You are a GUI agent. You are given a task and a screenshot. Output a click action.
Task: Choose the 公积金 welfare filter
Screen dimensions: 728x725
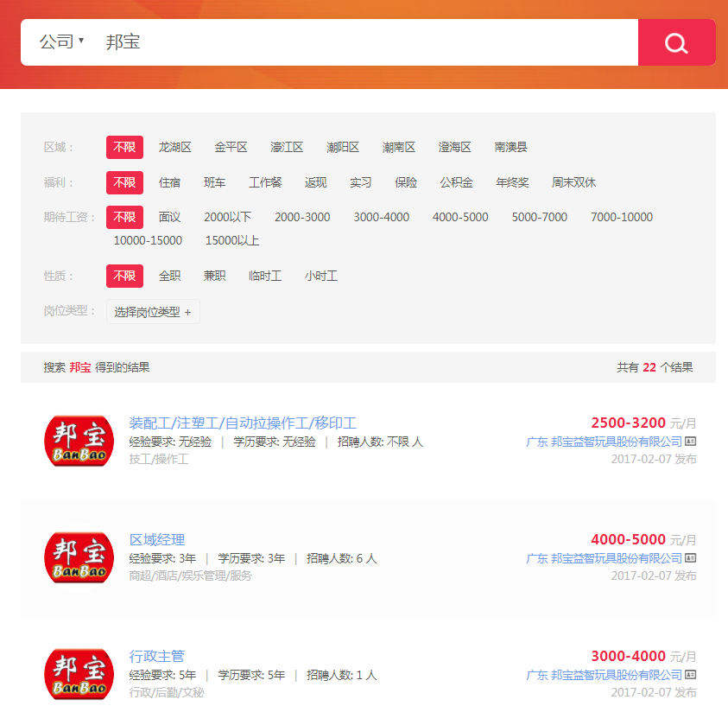pos(456,182)
